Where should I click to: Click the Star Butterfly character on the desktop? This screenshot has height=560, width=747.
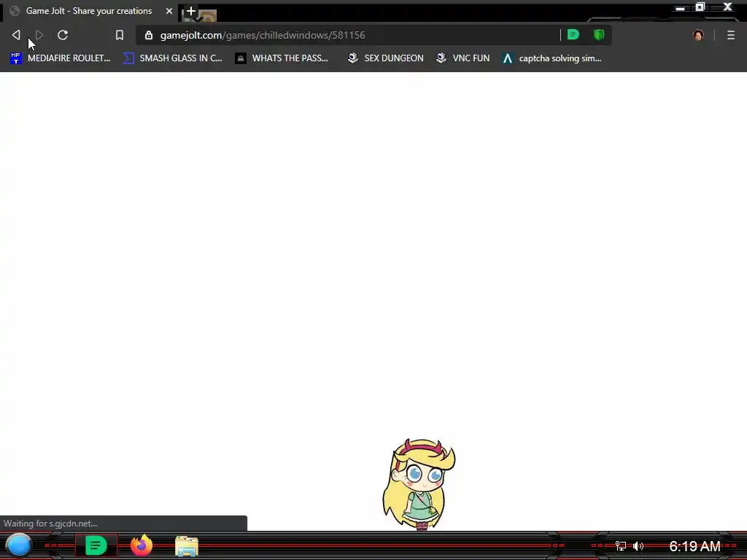[x=419, y=484]
